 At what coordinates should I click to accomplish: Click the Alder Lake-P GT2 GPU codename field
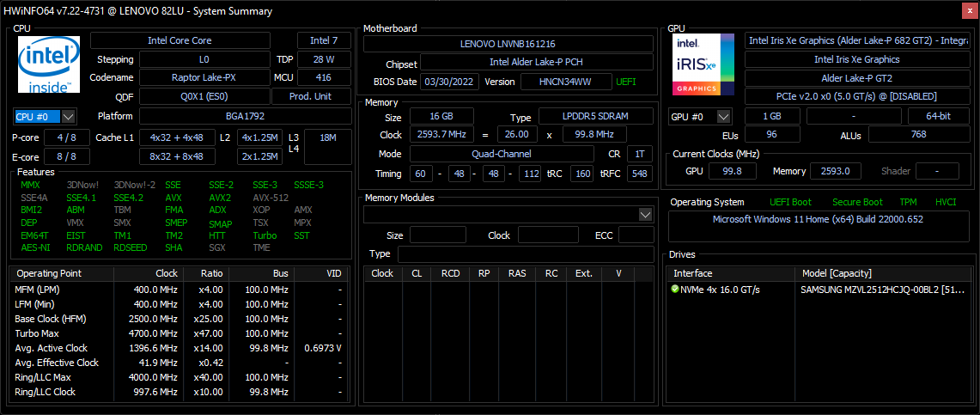859,78
